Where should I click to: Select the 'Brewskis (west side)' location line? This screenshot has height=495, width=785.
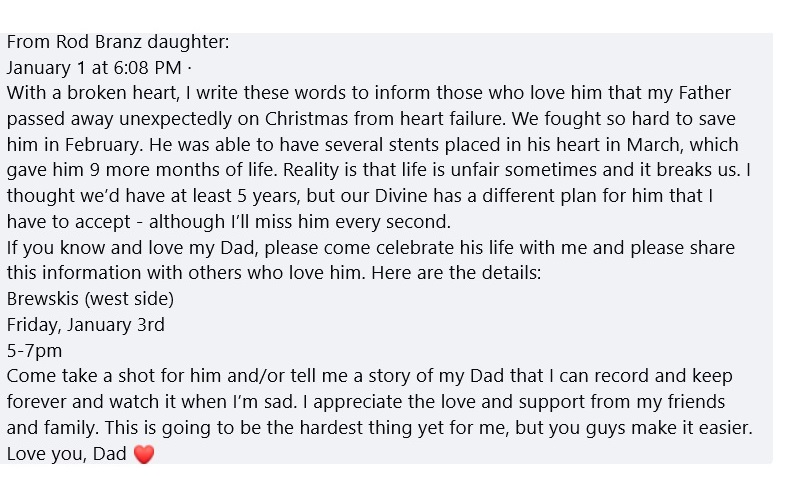pos(90,299)
